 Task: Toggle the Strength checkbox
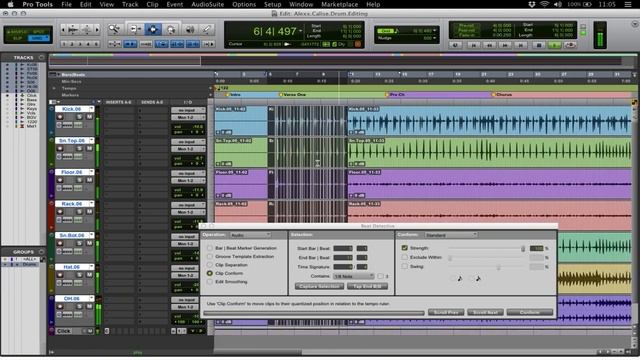(404, 248)
